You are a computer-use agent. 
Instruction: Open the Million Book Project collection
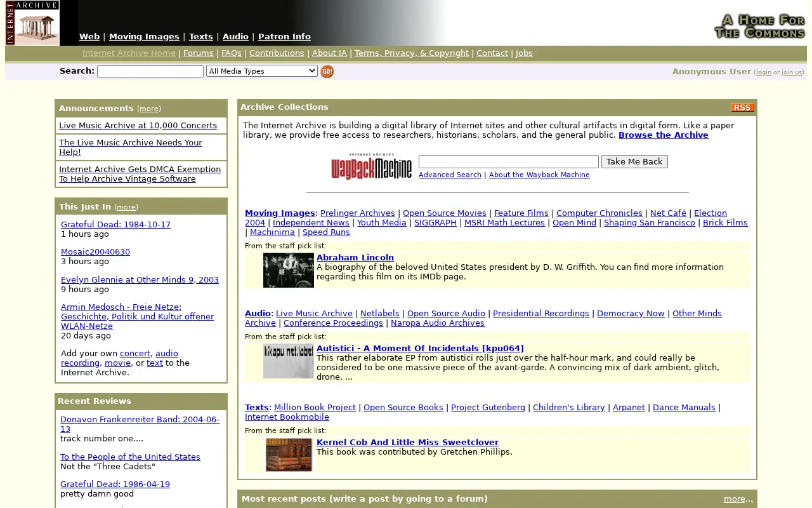315,408
